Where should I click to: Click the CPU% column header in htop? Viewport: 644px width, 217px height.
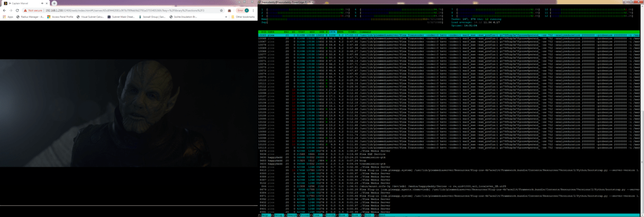point(332,32)
